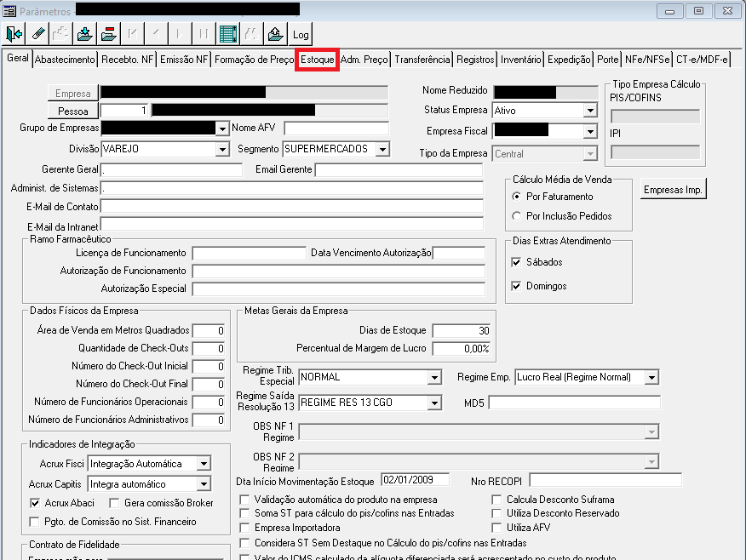The image size is (746, 560).
Task: Click the Pessoa button
Action: tap(72, 111)
